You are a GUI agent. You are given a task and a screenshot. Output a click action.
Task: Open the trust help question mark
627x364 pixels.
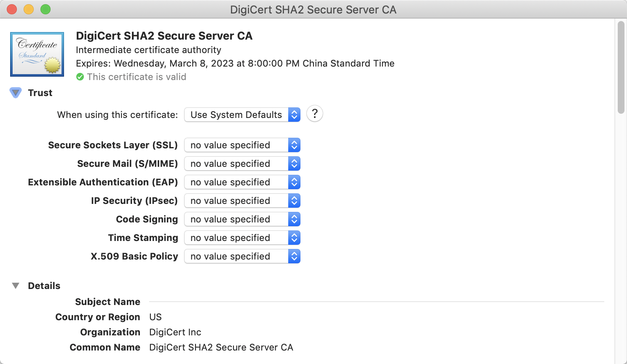coord(315,114)
